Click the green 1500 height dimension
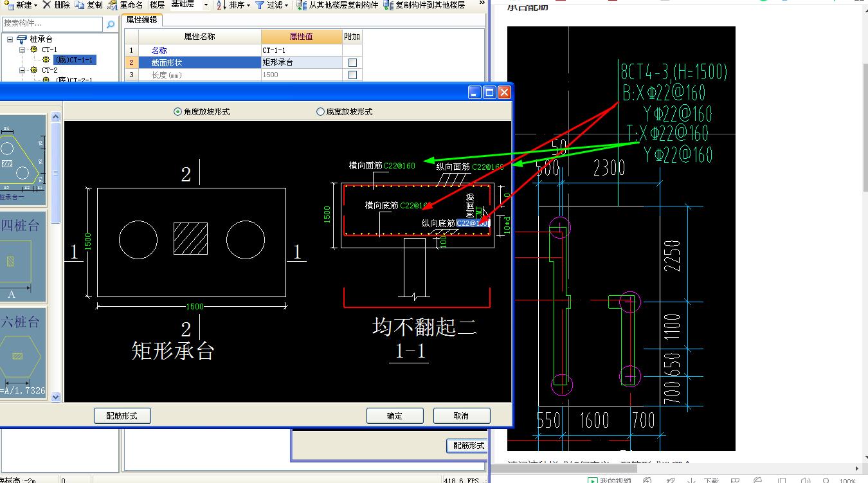 pos(89,242)
